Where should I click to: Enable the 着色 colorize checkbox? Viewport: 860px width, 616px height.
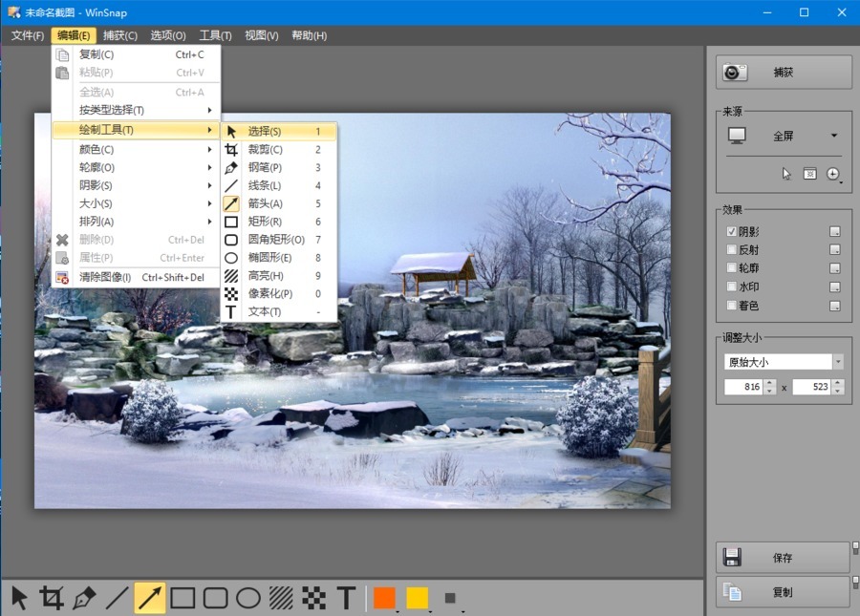coord(731,305)
